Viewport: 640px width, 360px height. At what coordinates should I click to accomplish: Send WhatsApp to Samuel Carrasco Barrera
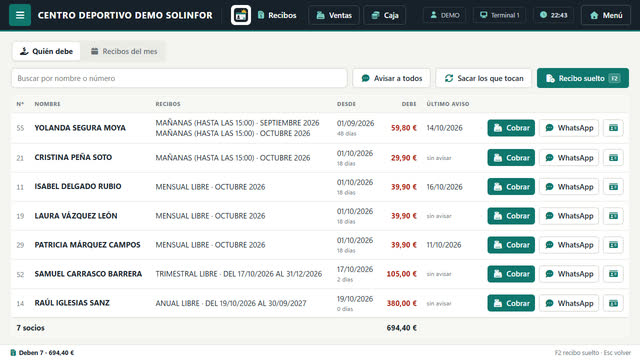click(x=569, y=274)
